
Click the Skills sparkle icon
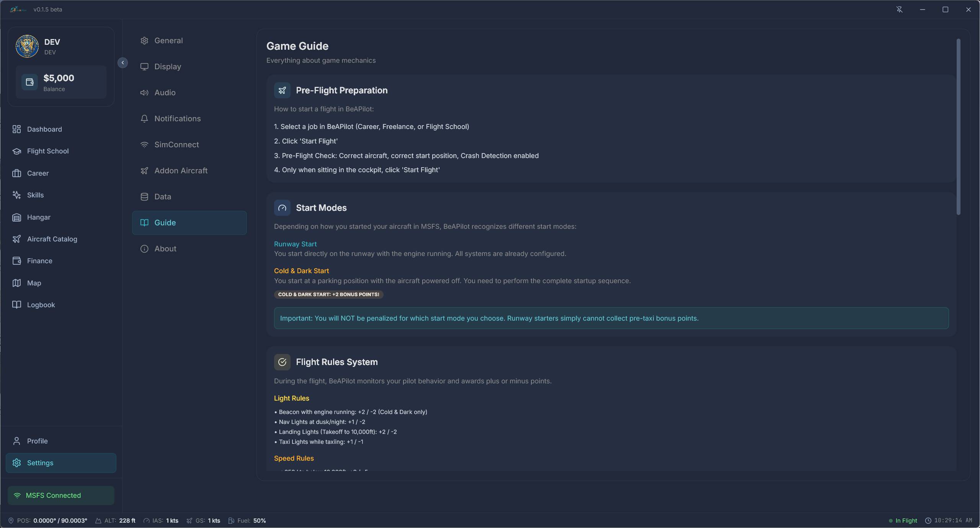16,195
